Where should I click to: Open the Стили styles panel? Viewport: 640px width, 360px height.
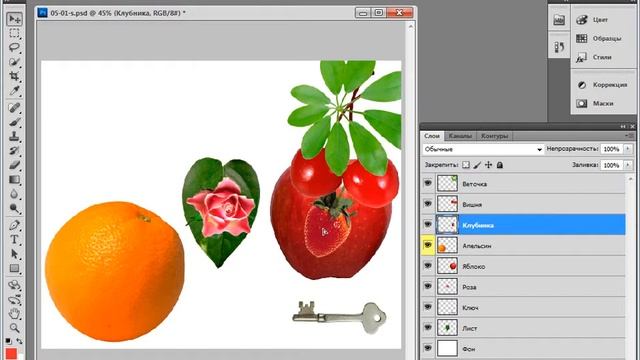[x=603, y=57]
